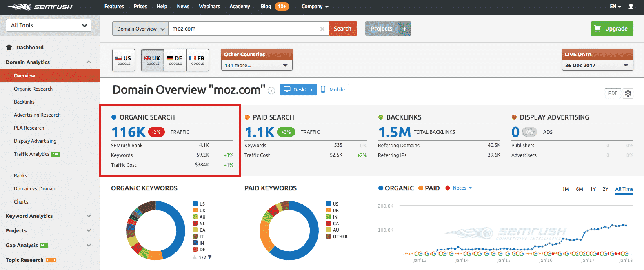Open Traffic Analytics in the sidebar
This screenshot has height=270, width=644.
[x=32, y=154]
